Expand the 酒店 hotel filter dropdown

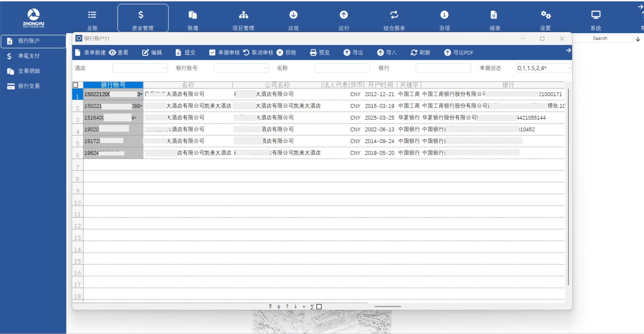165,68
